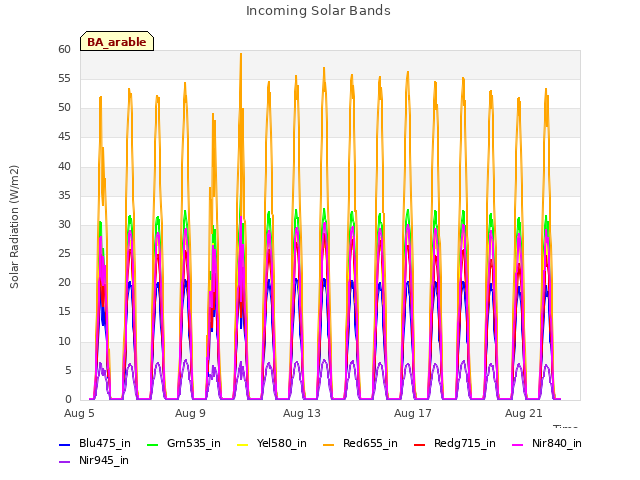Toggle the Nir945_in legend label
640x480 pixels.
coord(104,461)
